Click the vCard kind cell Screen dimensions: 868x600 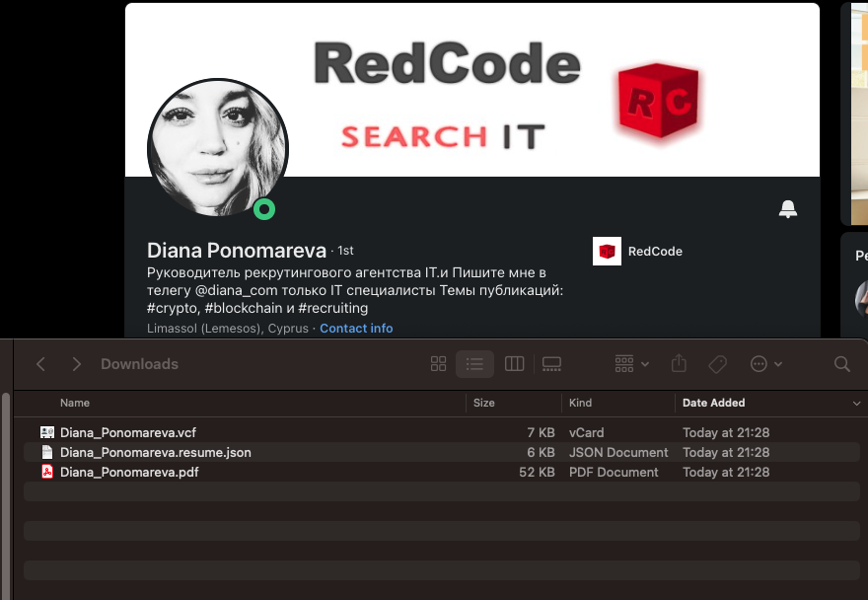(586, 432)
